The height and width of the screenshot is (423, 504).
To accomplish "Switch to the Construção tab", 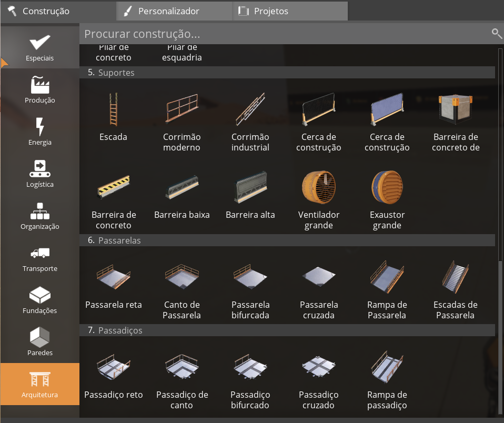I will pos(58,11).
